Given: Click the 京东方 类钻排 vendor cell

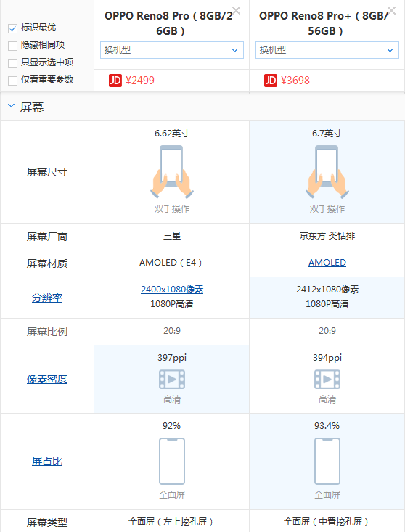Looking at the screenshot, I should tap(327, 236).
